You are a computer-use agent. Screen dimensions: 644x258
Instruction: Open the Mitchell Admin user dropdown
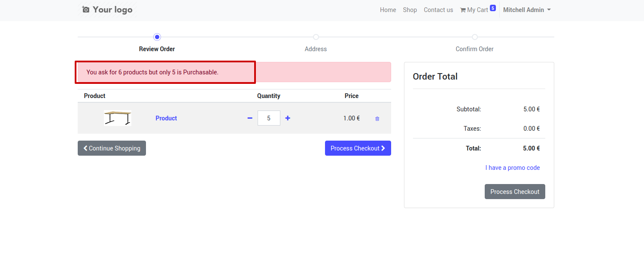click(527, 10)
